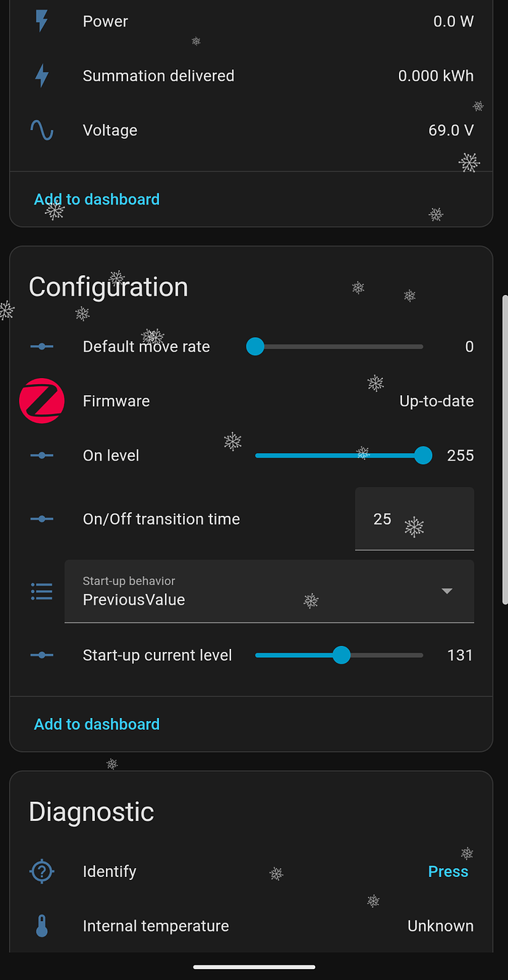Image resolution: width=508 pixels, height=980 pixels.
Task: Select the Summation delivered flash icon
Action: [42, 75]
